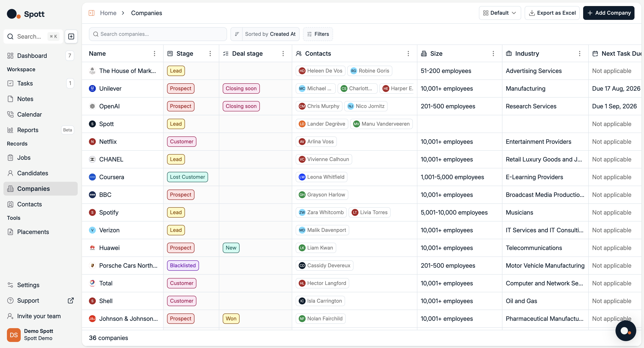The image size is (644, 348).
Task: Click the BBC company logo
Action: point(92,195)
